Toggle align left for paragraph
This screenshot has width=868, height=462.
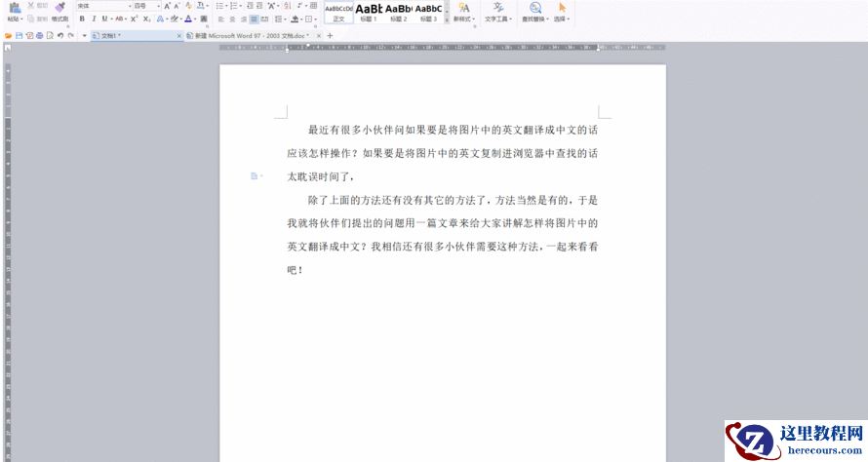click(x=220, y=19)
